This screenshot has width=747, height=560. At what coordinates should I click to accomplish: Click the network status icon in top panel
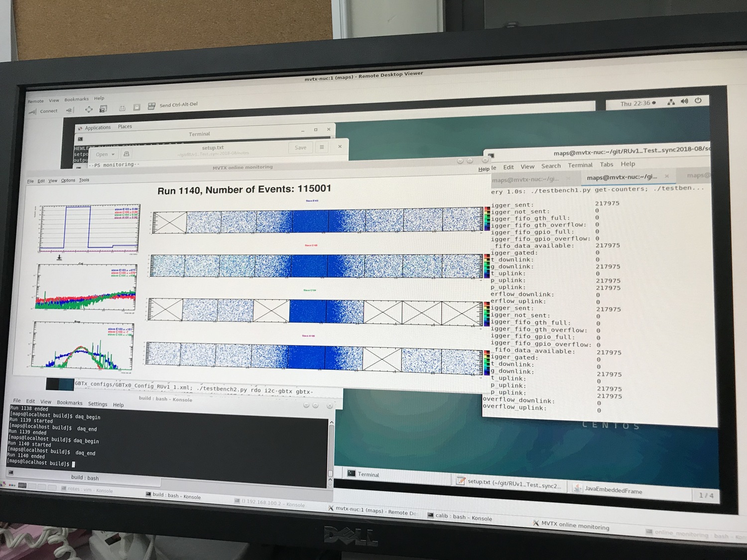671,102
